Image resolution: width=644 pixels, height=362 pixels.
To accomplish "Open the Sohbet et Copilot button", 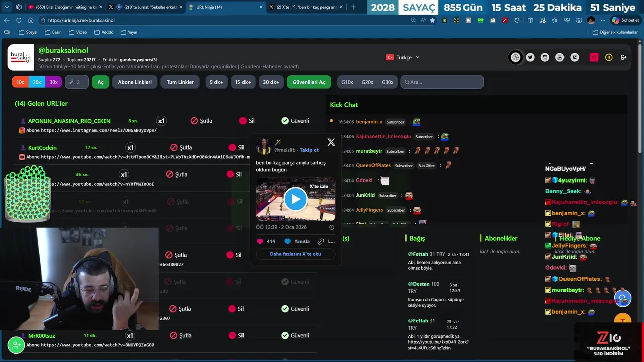I will click(x=625, y=20).
